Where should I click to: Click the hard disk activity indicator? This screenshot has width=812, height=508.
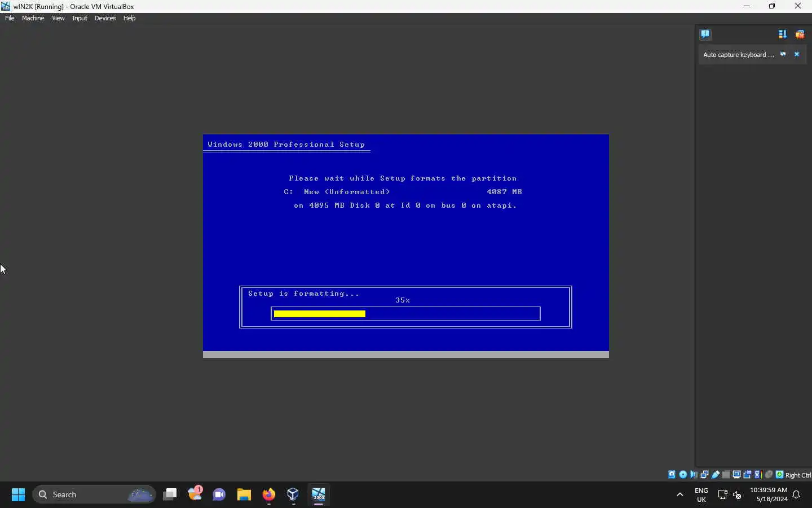672,475
